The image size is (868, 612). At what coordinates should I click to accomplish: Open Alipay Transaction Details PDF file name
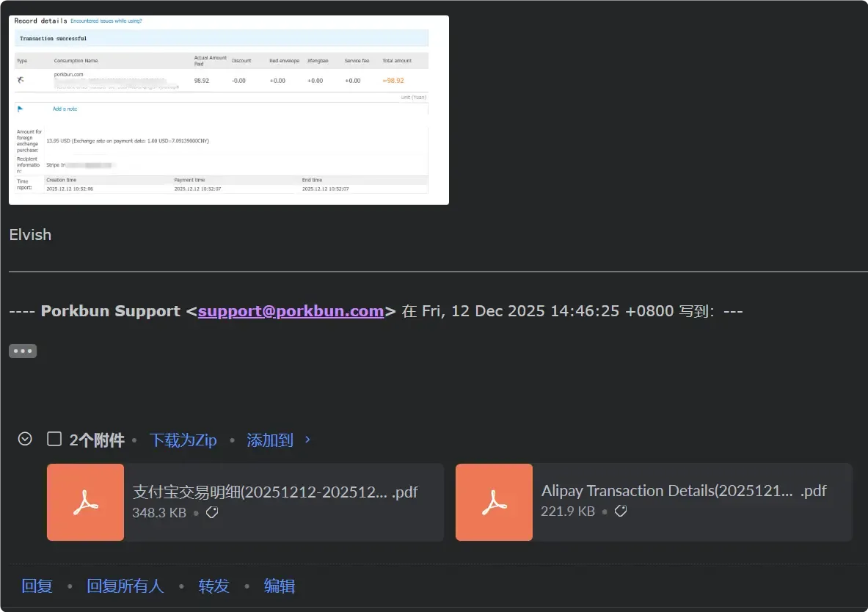[x=683, y=491]
